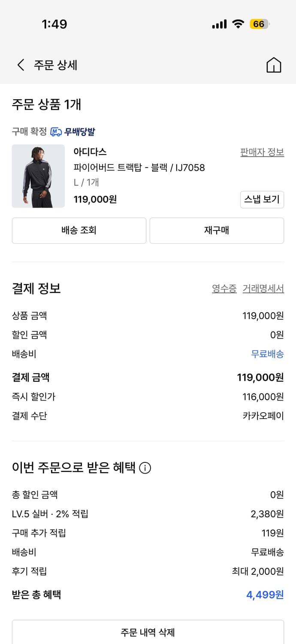The height and width of the screenshot is (644, 296).
Task: Open the home screen via house icon
Action: pyautogui.click(x=274, y=64)
